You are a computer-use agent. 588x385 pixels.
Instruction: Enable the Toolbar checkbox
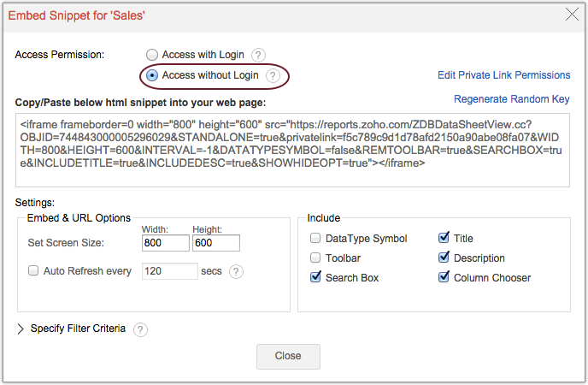tap(316, 258)
